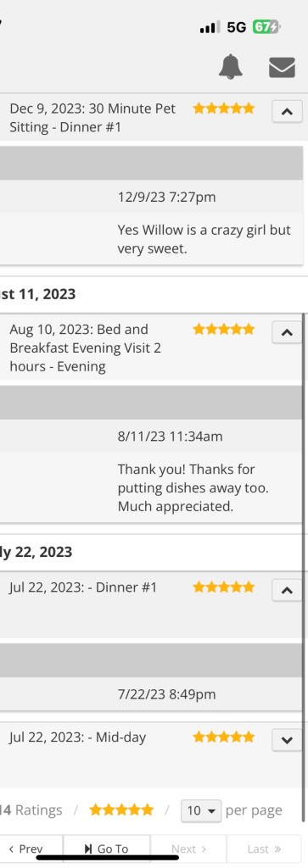This screenshot has height=868, width=308.
Task: Open the messages envelope icon
Action: point(282,68)
